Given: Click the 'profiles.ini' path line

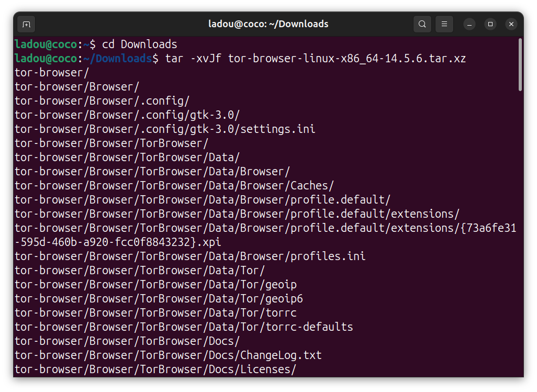Looking at the screenshot, I should click(189, 256).
